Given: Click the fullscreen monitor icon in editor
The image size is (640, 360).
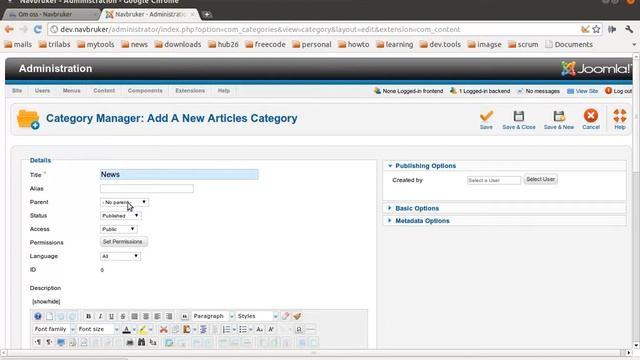Looking at the screenshot, I should click(x=61, y=342).
